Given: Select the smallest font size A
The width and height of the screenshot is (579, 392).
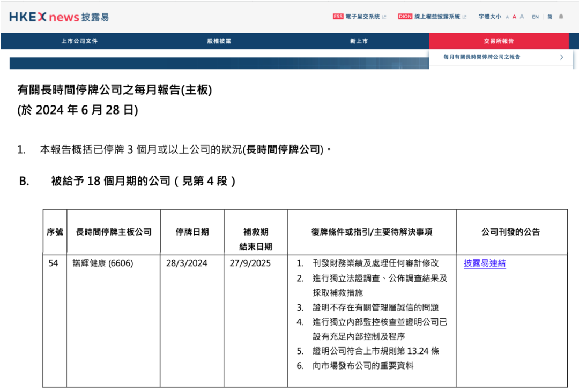Looking at the screenshot, I should pyautogui.click(x=507, y=17).
